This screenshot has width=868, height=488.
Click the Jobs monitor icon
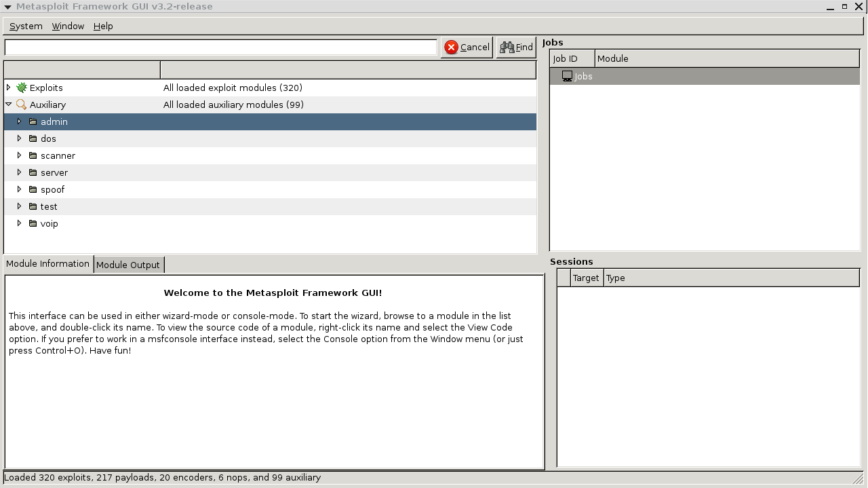pos(567,76)
